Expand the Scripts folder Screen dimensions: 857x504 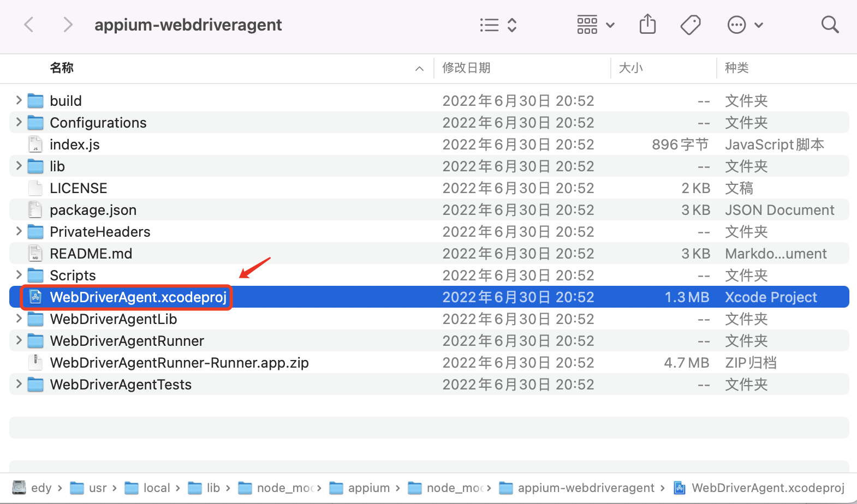[19, 275]
